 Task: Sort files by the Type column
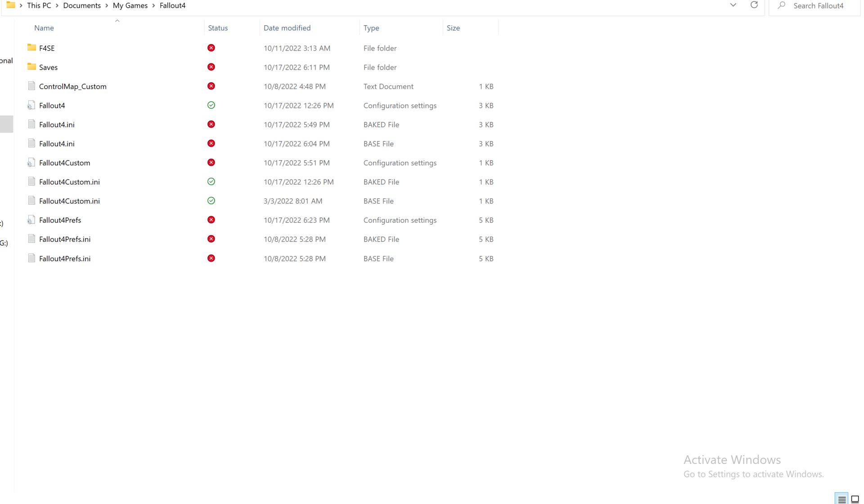coord(371,28)
